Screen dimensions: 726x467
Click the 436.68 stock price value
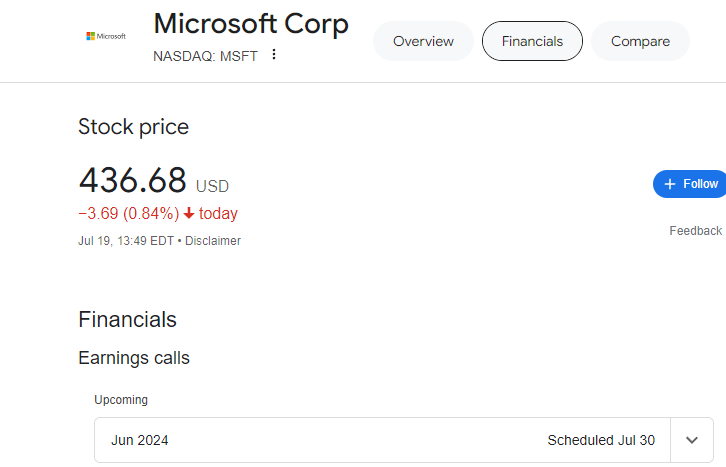pyautogui.click(x=132, y=181)
